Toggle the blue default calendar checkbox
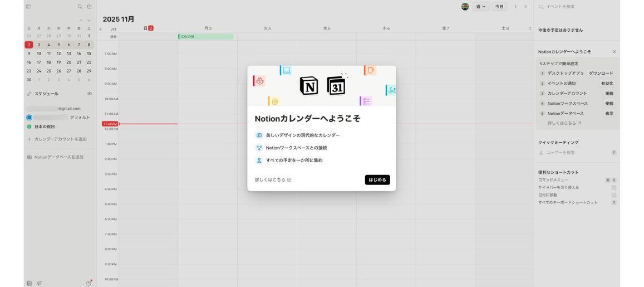Viewport: 644px width, 287px height. point(29,118)
